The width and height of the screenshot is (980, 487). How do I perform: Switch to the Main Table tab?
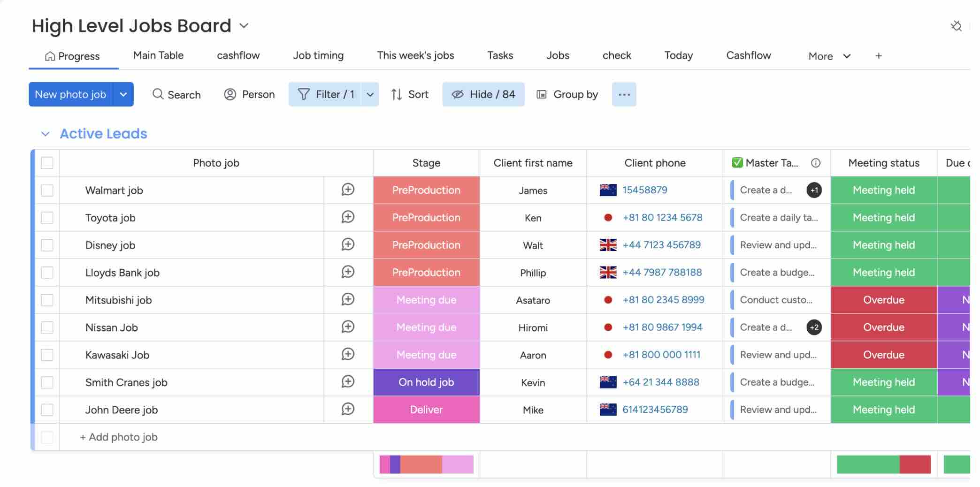tap(158, 55)
